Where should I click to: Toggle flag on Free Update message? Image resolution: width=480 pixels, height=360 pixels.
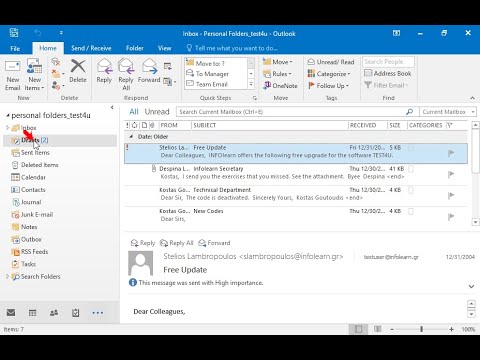click(x=451, y=153)
